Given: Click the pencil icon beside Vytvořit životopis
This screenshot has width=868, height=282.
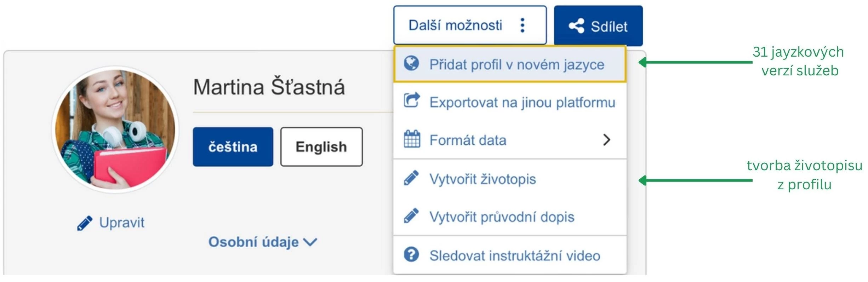Looking at the screenshot, I should click(411, 178).
